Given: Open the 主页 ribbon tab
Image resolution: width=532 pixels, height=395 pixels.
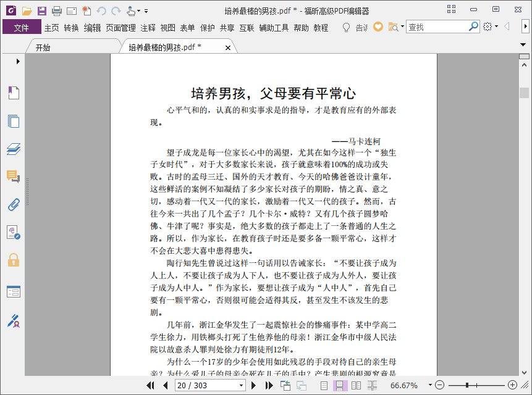Looking at the screenshot, I should point(51,27).
